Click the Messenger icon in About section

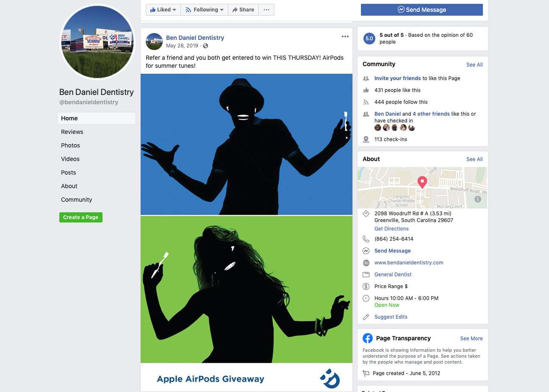coord(366,251)
